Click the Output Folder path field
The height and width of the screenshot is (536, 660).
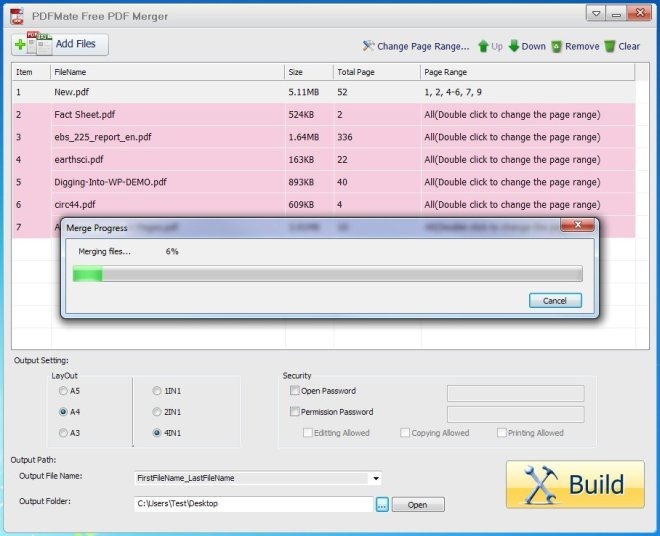click(x=254, y=504)
